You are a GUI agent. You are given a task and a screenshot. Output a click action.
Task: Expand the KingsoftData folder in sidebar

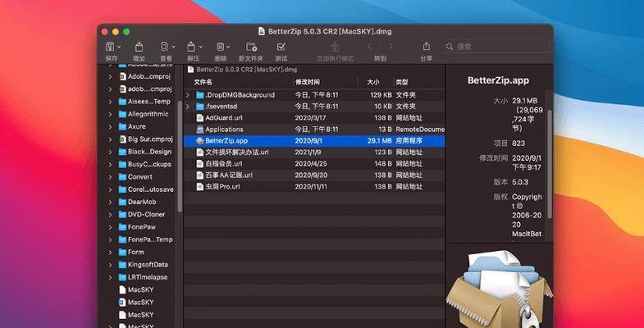coord(110,265)
